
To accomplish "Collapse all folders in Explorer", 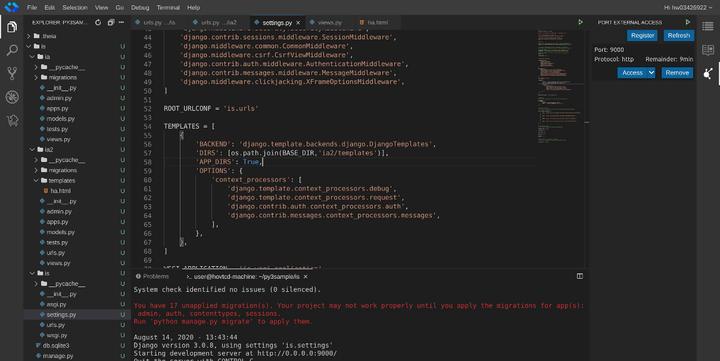I will point(111,22).
